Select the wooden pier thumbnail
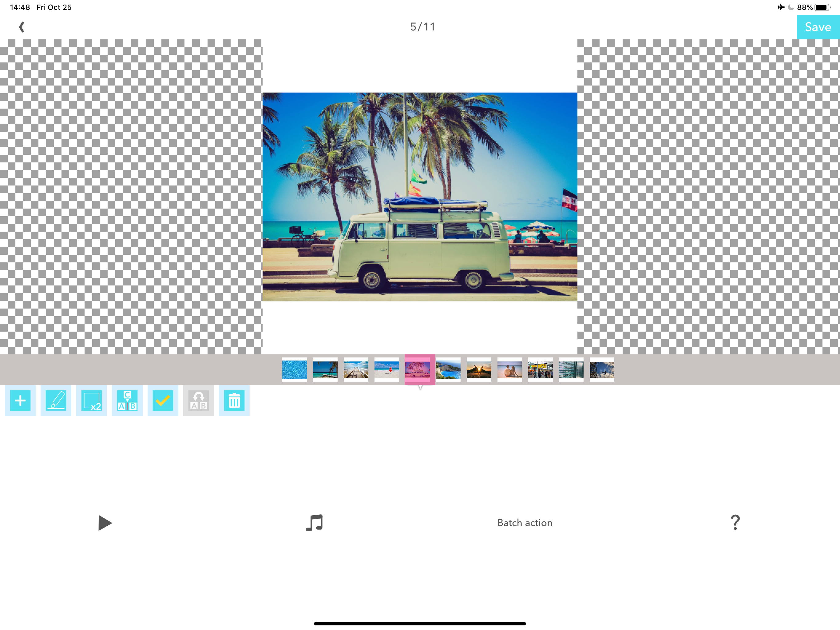 [356, 370]
